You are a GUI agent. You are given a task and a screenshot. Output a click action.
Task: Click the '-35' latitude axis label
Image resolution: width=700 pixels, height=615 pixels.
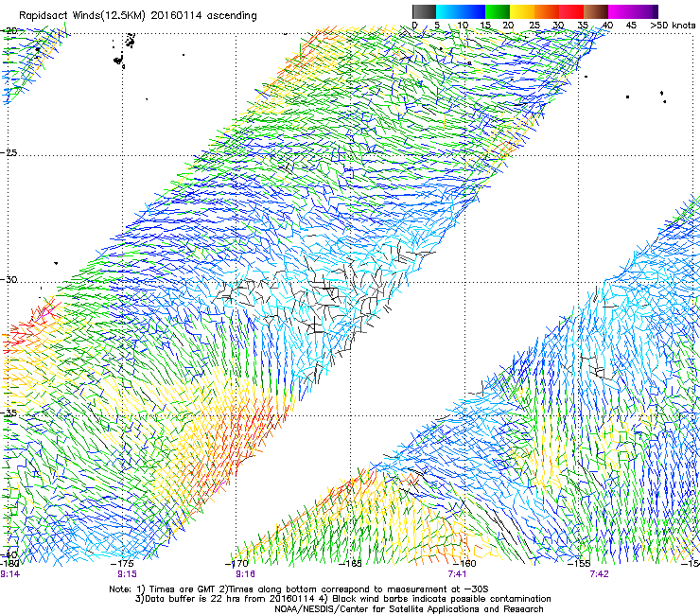9,413
